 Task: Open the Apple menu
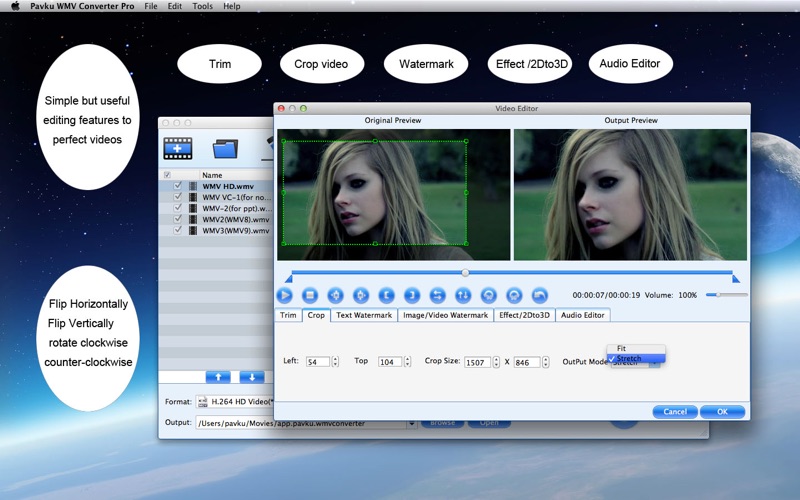tap(15, 6)
